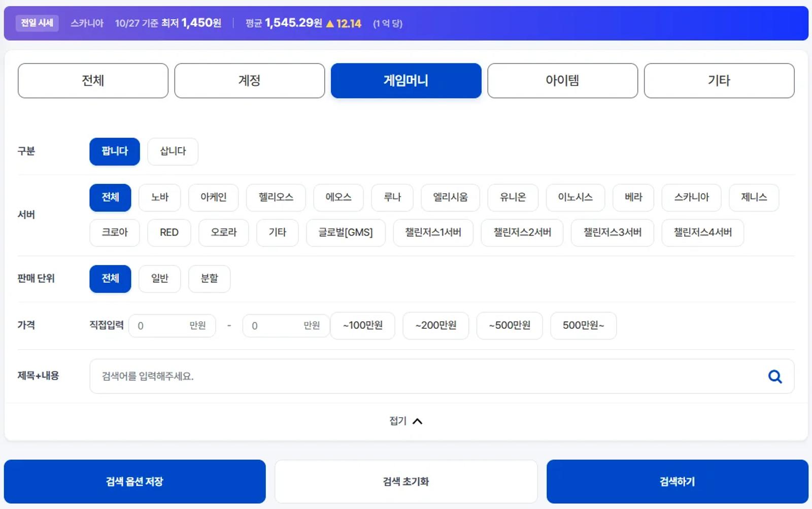Select 전체 in the server filter
Viewport: 812px width, 509px height.
pyautogui.click(x=110, y=197)
